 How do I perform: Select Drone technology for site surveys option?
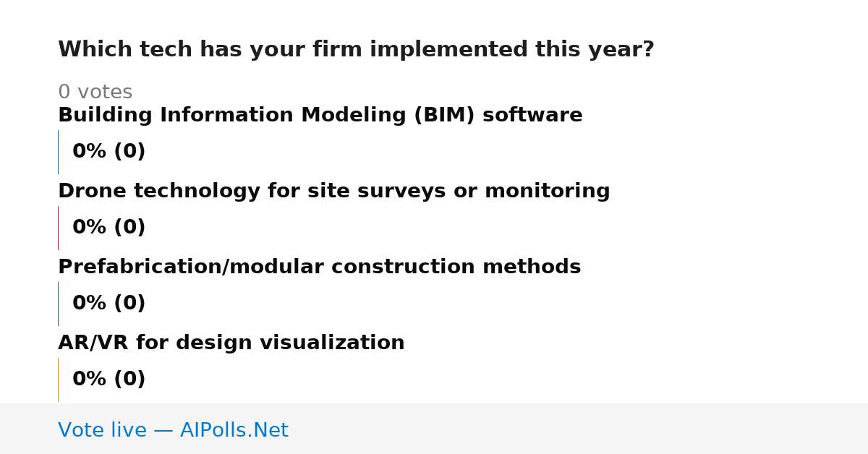click(334, 192)
